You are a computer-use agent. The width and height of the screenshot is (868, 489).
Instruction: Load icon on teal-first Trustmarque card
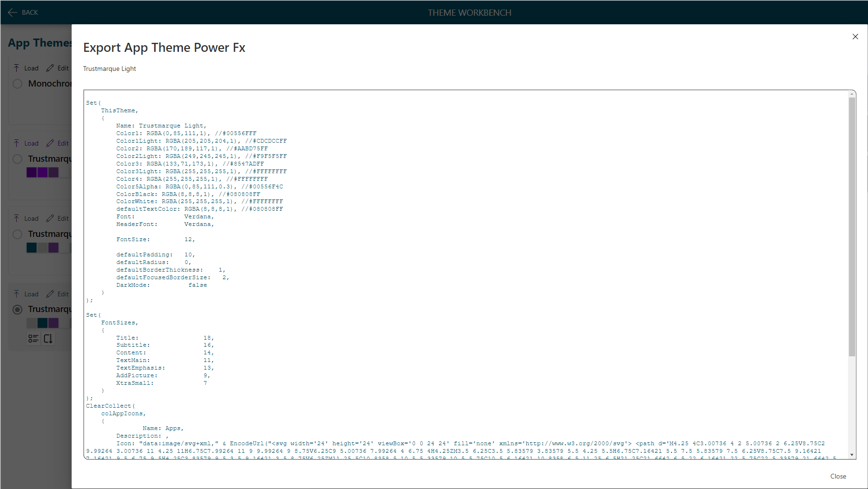point(17,218)
